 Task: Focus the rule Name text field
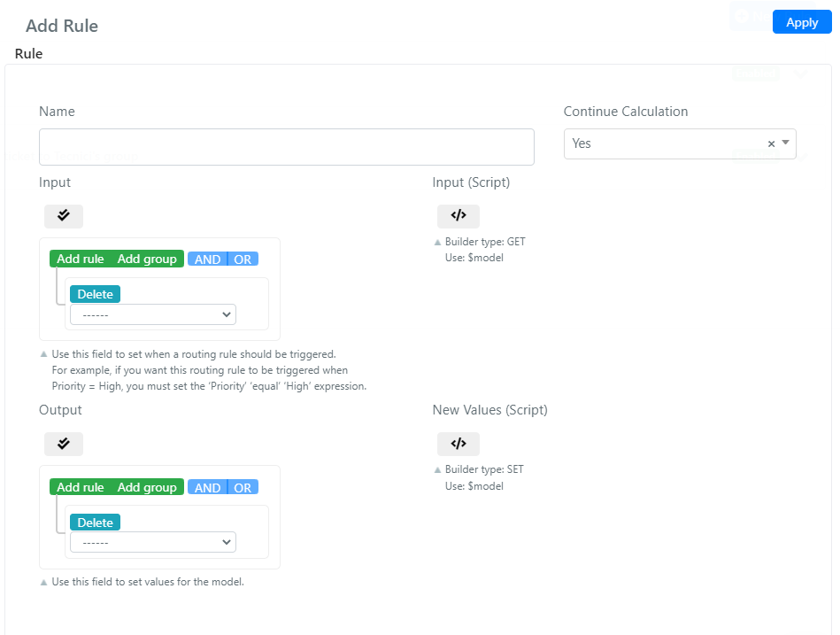coord(287,147)
